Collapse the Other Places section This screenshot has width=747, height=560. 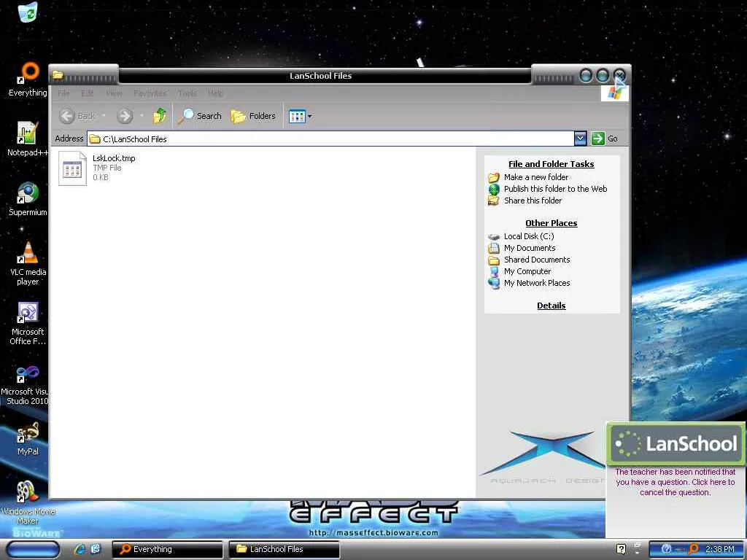[x=551, y=223]
